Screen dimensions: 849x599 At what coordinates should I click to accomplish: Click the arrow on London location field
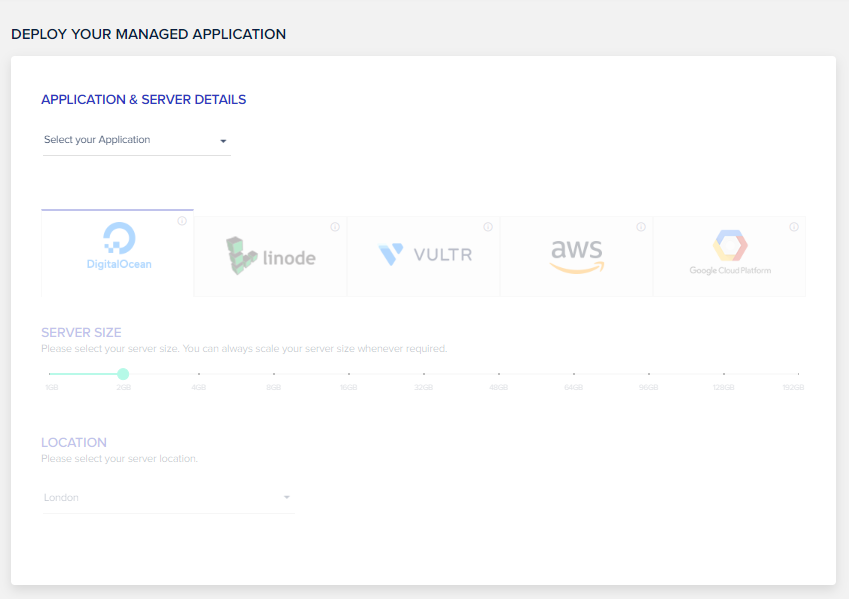point(287,497)
